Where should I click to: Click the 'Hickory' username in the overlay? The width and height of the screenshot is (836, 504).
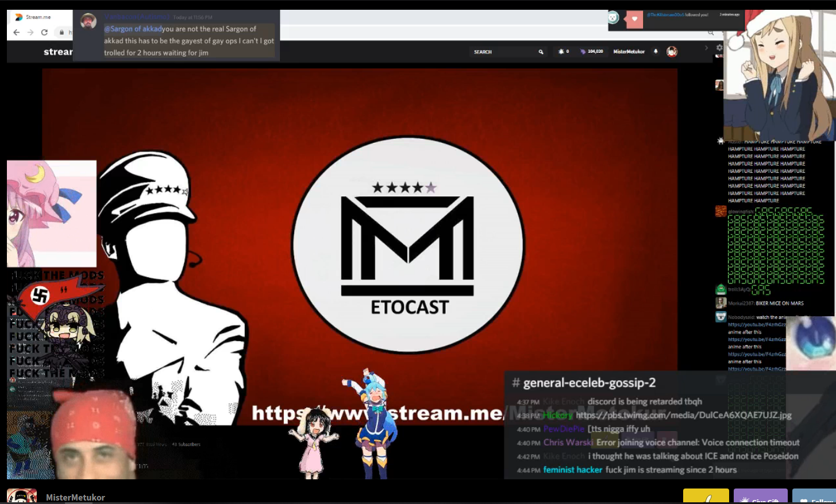(558, 415)
